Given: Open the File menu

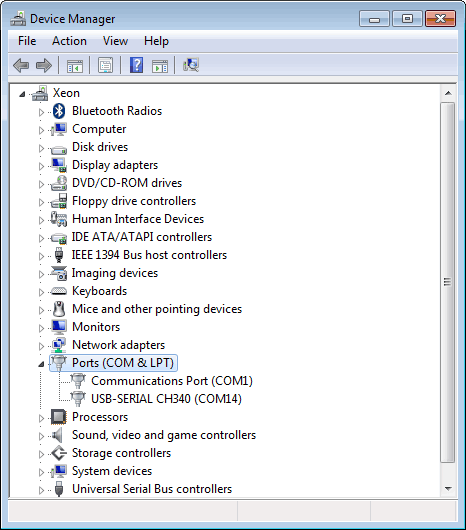Looking at the screenshot, I should pos(27,41).
